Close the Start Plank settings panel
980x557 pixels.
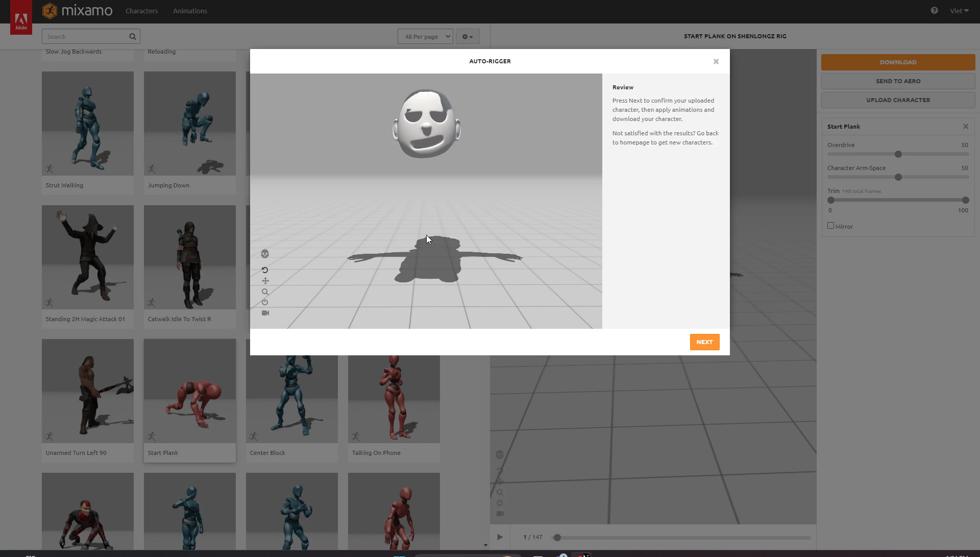tap(966, 127)
